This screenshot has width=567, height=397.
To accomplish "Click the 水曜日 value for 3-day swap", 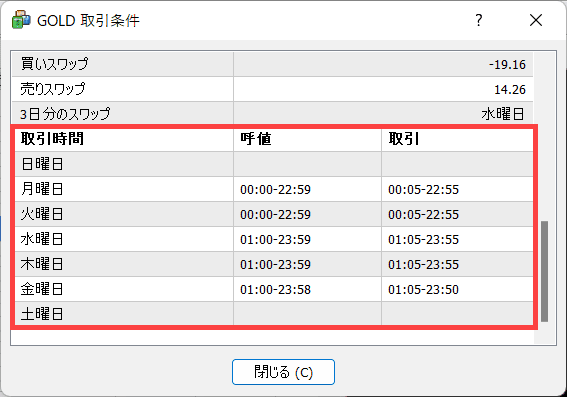I will click(503, 114).
